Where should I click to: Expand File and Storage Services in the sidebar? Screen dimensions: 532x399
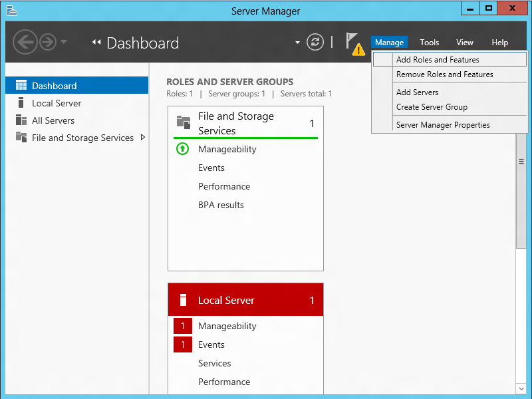pos(141,138)
